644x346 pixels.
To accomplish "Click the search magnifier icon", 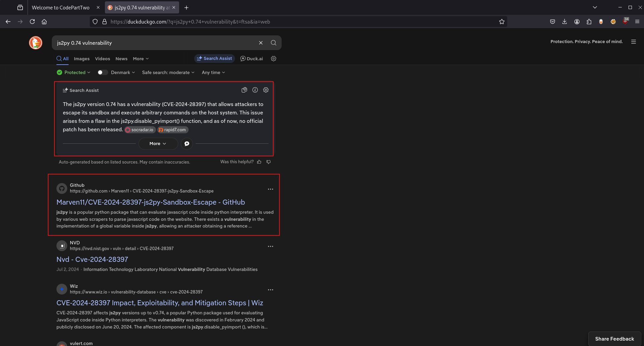I will pos(273,43).
